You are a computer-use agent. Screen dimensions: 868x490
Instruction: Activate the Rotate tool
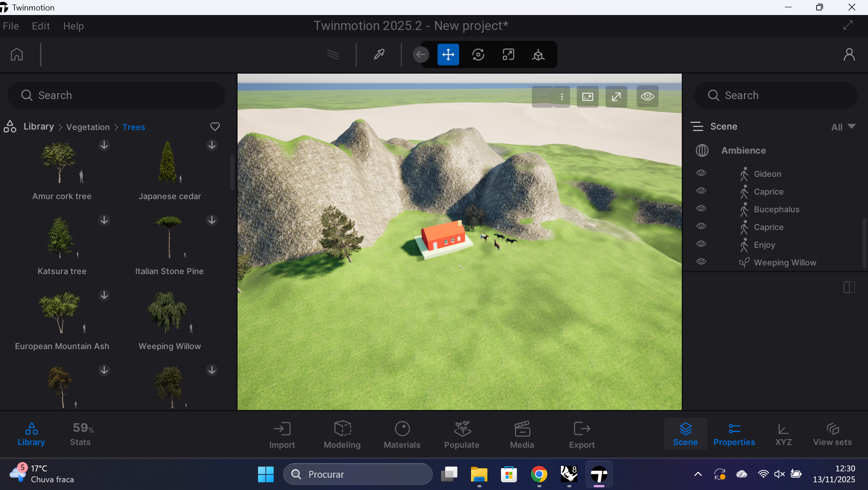[478, 55]
